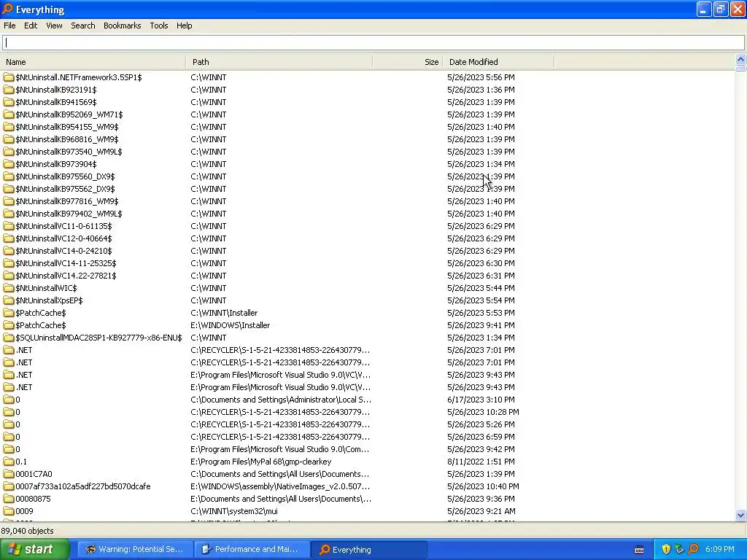
Task: Click the results scrollbar down arrow
Action: 740,515
